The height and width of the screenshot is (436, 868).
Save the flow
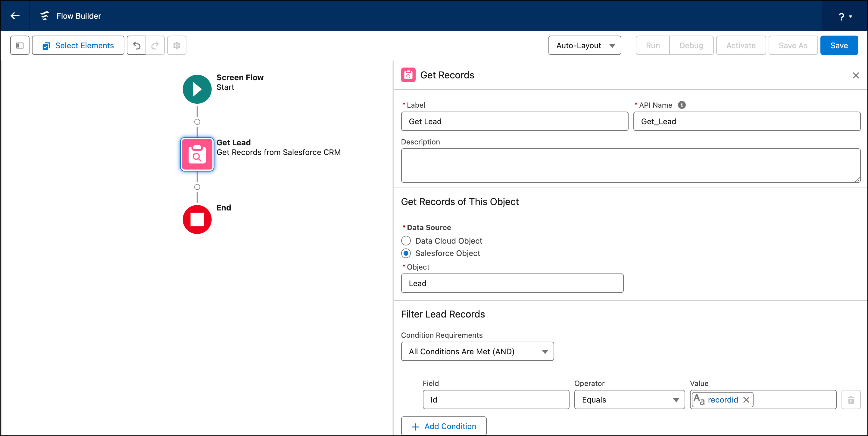pyautogui.click(x=839, y=45)
